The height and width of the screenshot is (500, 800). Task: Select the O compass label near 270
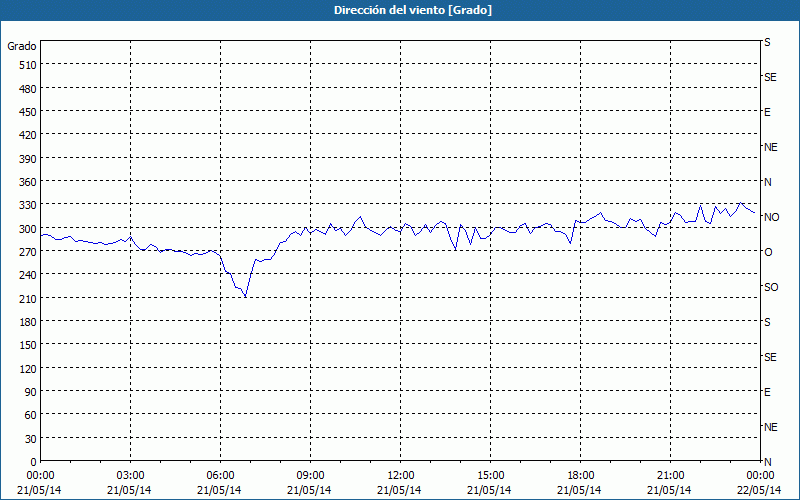[768, 252]
